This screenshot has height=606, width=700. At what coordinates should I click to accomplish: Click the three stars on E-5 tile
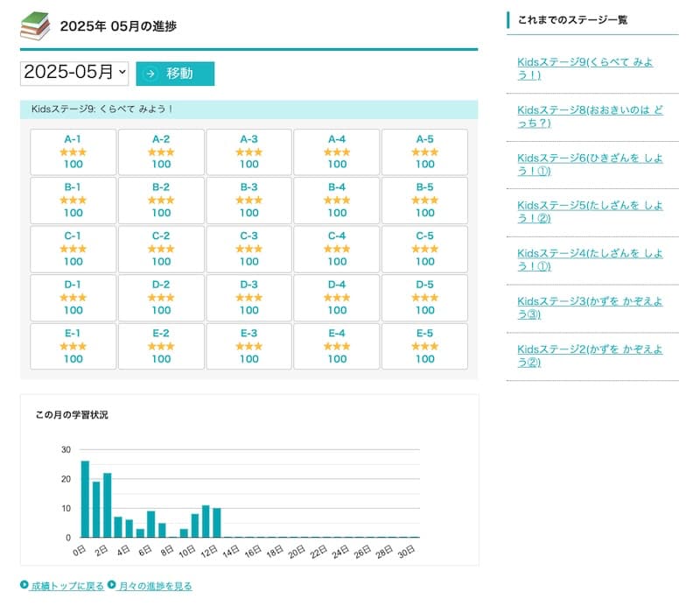coord(424,346)
